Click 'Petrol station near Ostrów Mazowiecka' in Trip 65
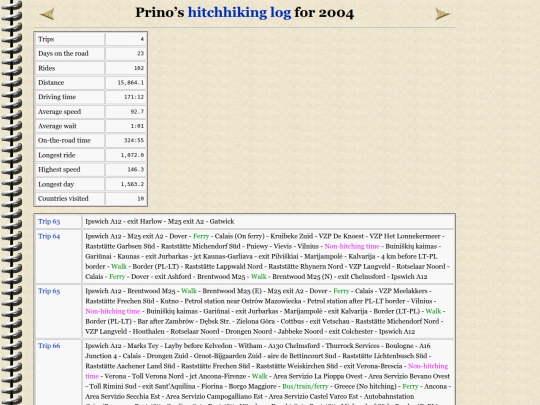This screenshot has height=405, width=540. tap(243, 301)
